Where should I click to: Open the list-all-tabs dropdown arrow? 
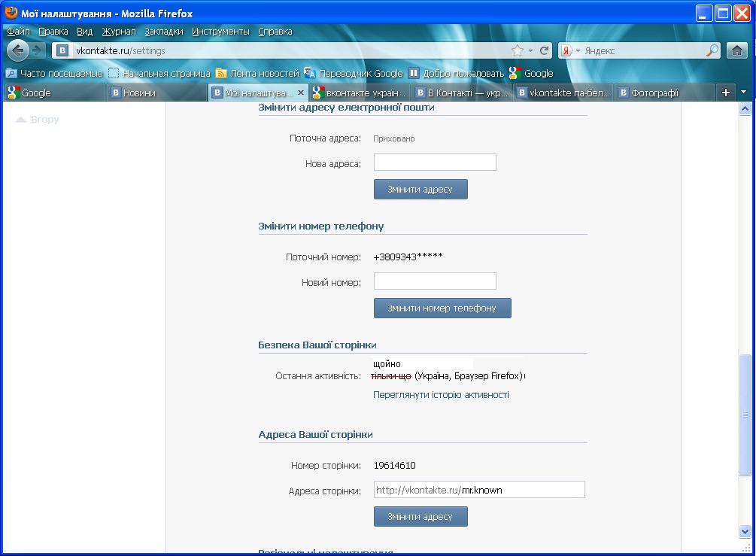click(744, 92)
